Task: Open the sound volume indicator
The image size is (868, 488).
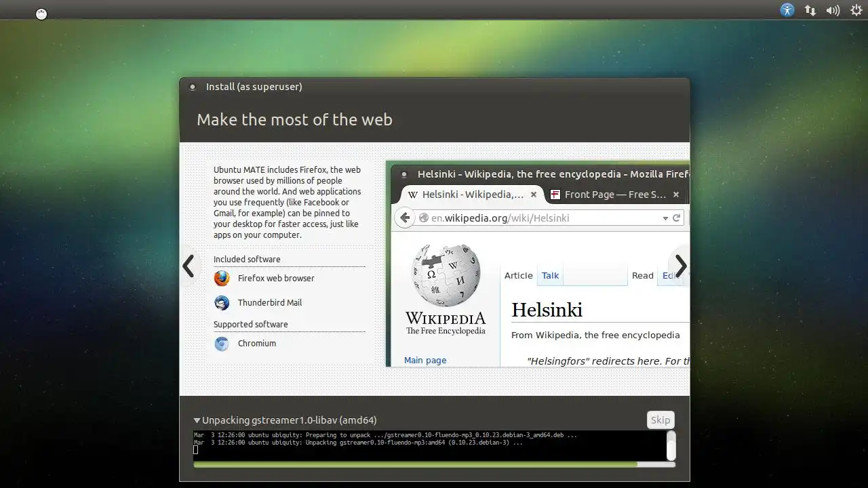Action: 833,10
